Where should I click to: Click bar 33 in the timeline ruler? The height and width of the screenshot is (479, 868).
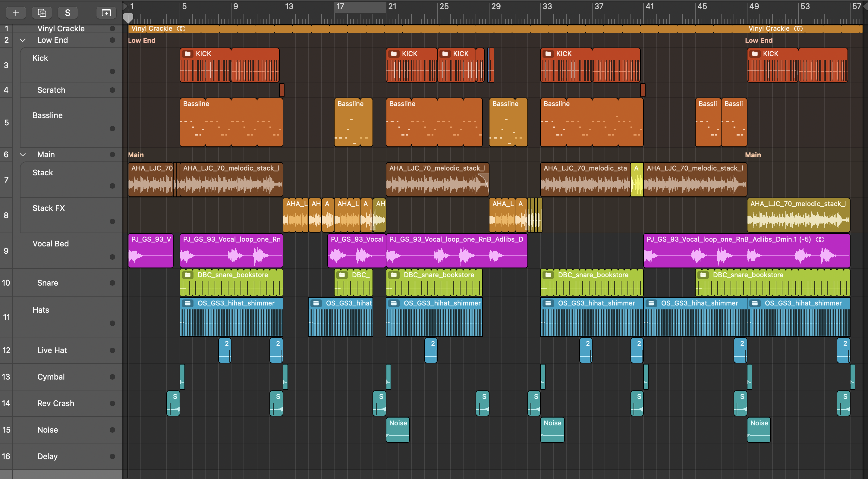pos(547,6)
